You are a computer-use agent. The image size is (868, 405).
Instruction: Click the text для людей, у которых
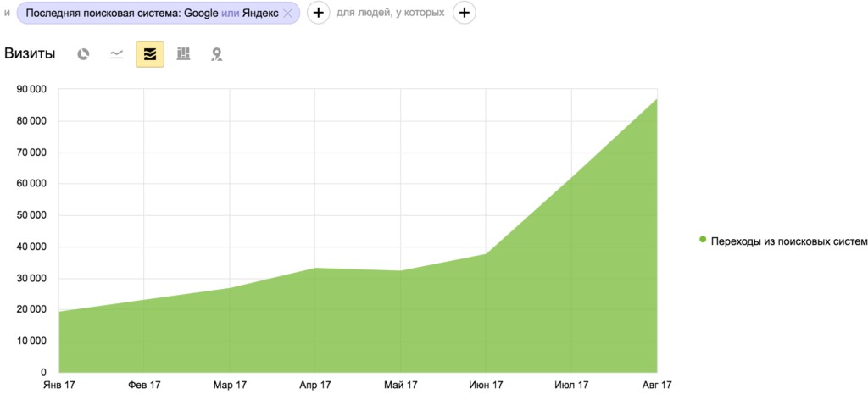(x=390, y=13)
